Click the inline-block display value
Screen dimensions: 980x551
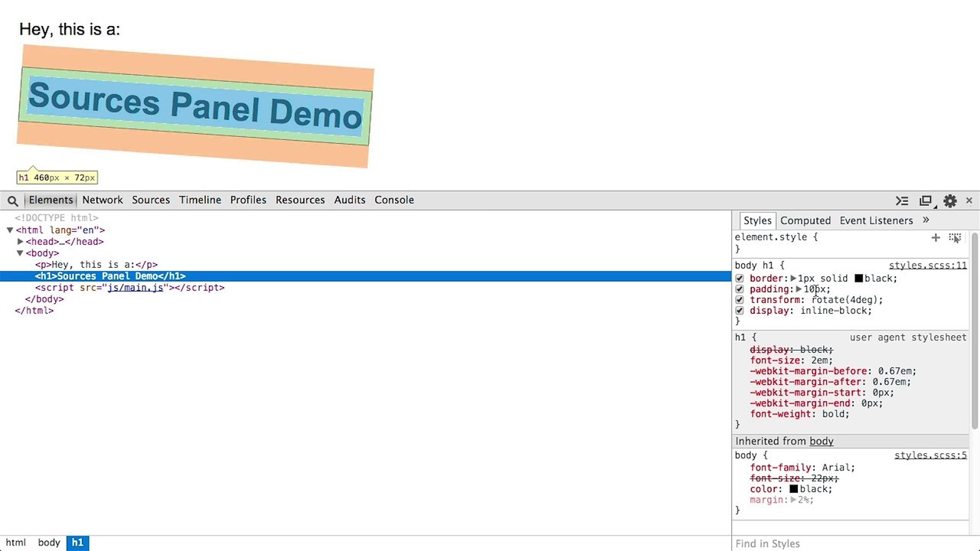(x=835, y=311)
